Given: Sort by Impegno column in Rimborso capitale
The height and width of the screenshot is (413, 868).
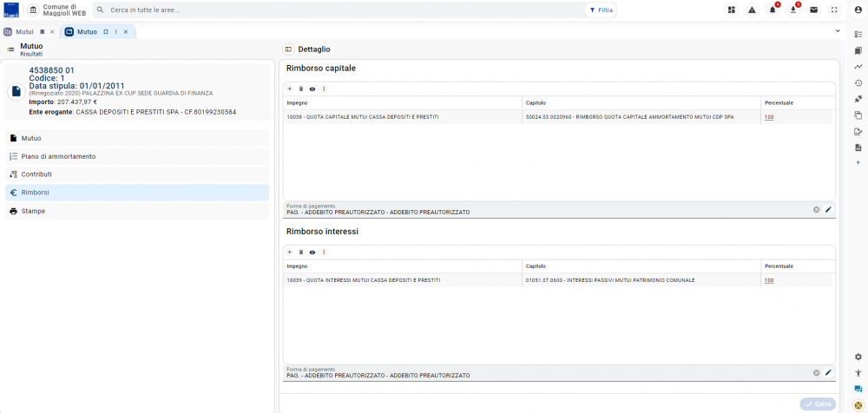Looking at the screenshot, I should point(403,103).
